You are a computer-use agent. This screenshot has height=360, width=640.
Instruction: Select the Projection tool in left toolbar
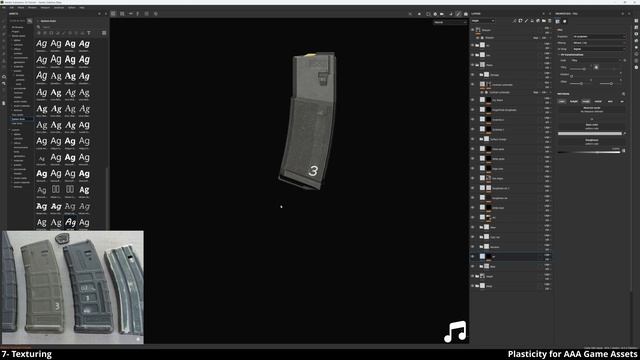[x=4, y=34]
